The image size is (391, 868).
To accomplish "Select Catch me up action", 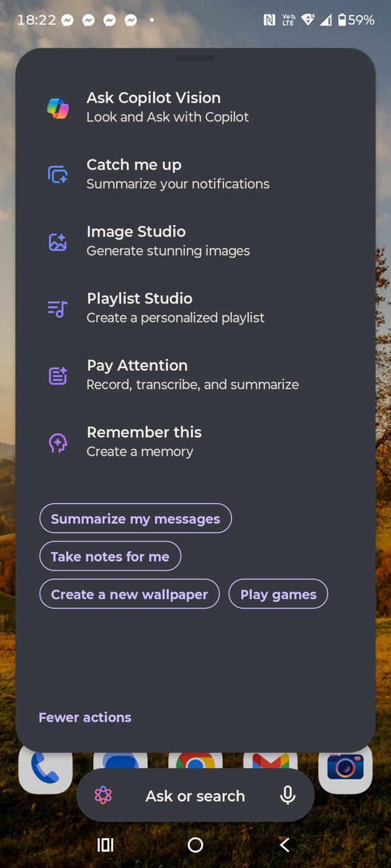I will pyautogui.click(x=195, y=174).
